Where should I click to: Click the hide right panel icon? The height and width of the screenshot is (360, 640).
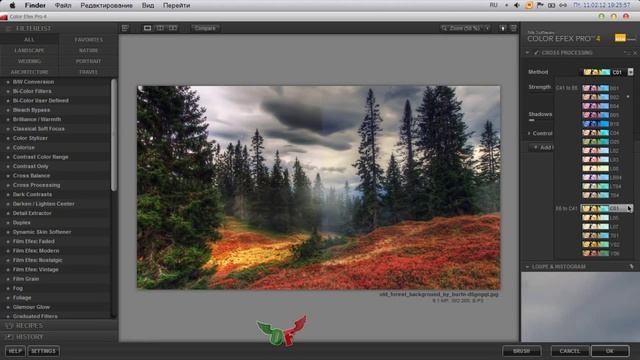(513, 28)
